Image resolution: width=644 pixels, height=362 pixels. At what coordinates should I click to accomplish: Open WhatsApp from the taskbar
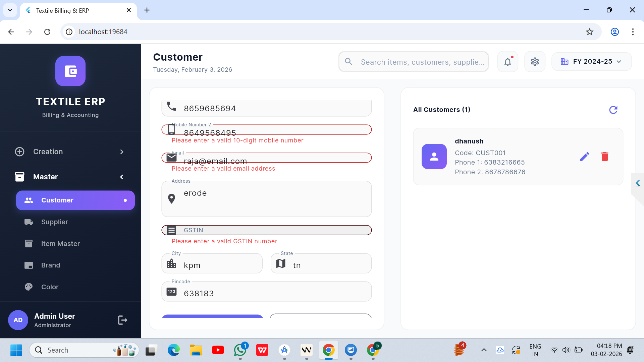point(240,350)
